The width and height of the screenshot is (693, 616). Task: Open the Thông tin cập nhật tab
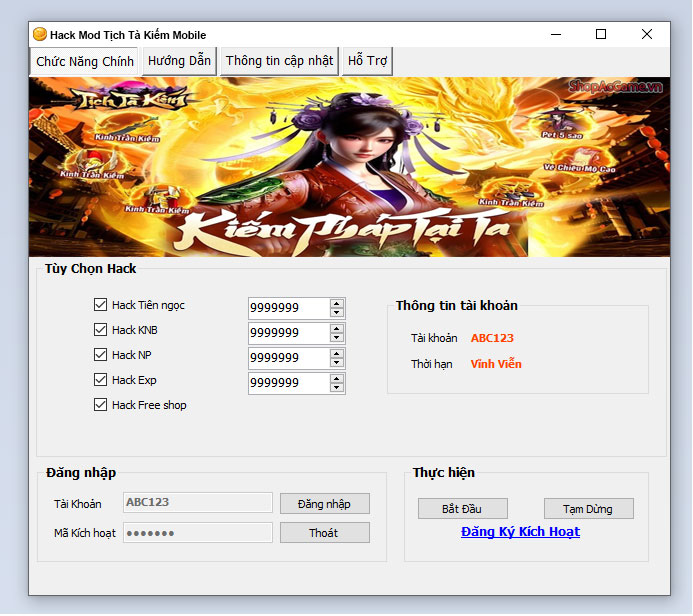pyautogui.click(x=279, y=61)
